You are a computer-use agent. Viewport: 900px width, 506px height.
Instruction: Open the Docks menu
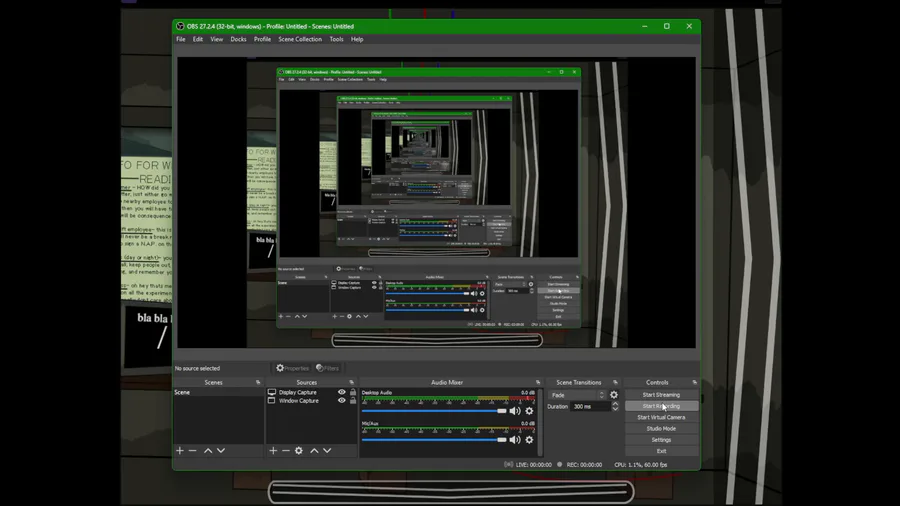238,40
